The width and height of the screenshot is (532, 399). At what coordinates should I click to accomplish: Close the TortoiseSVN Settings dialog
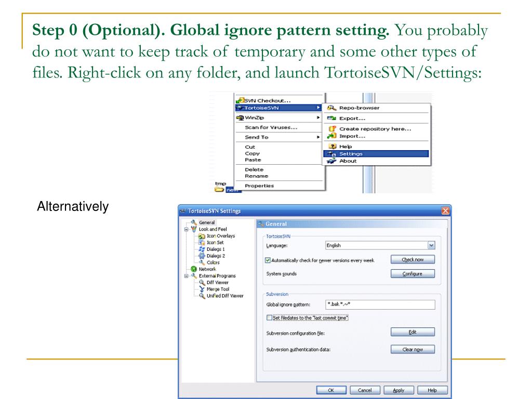tap(445, 211)
